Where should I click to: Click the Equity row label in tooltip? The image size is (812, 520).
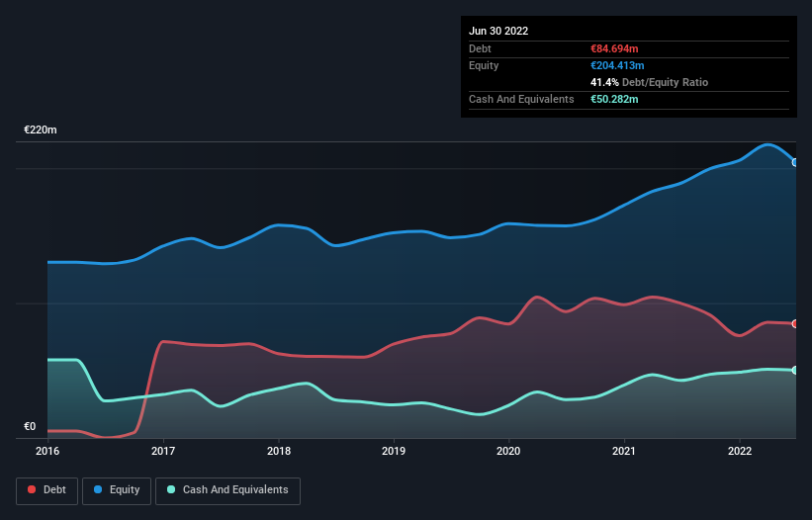[x=484, y=65]
